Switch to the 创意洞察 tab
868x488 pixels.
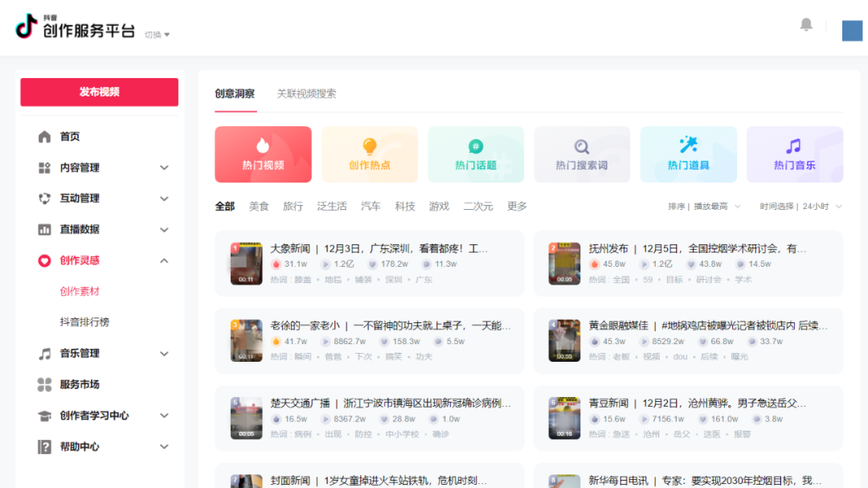tap(235, 93)
